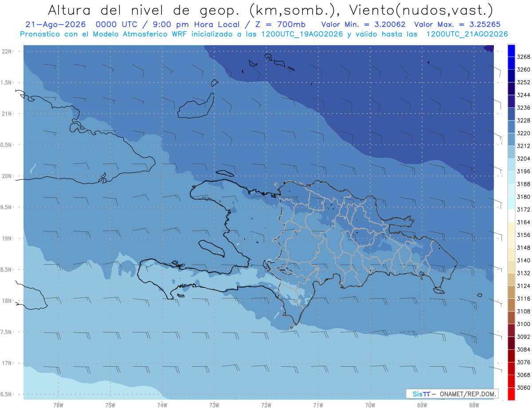Click the '18N' latitude label
Viewport: 532px width, 411px height.
(7, 301)
